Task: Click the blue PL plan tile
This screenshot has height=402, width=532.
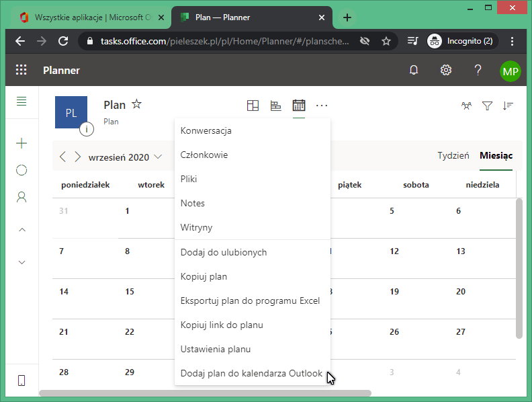Action: (x=71, y=112)
